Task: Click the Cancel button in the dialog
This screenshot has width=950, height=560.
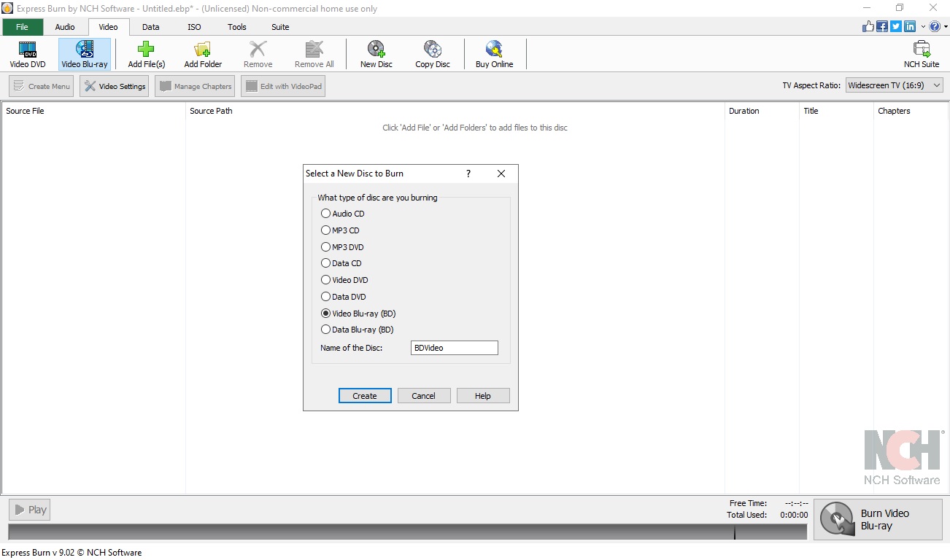Action: 423,396
